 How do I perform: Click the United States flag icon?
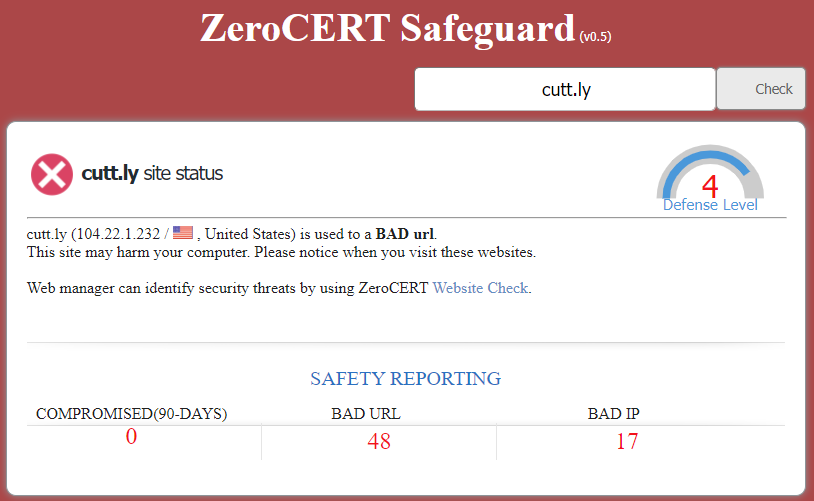tap(183, 233)
